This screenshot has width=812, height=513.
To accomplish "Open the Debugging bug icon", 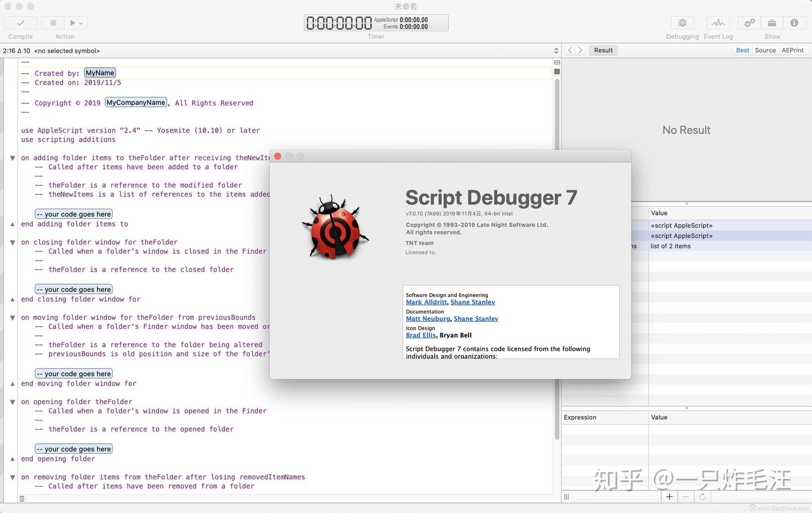I will (x=682, y=23).
